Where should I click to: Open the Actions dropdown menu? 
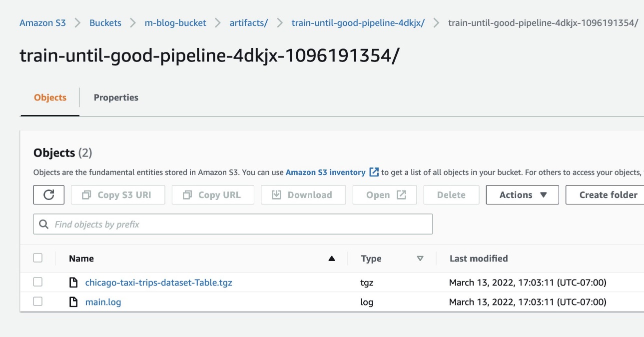523,195
